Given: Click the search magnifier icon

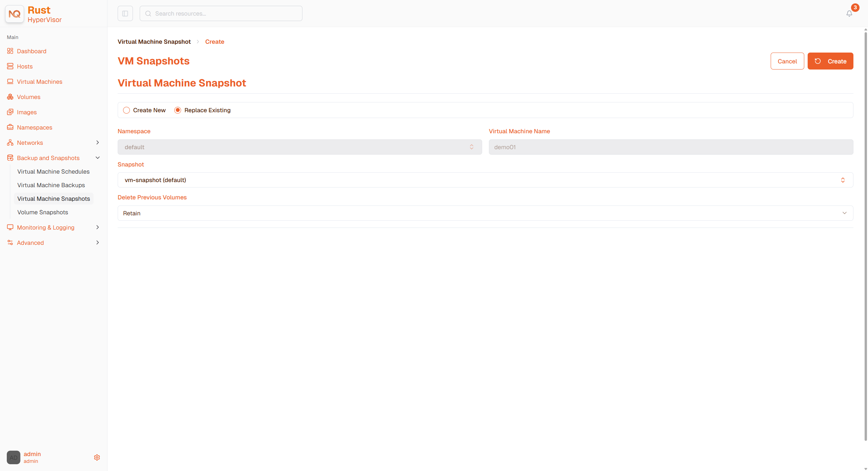Looking at the screenshot, I should point(148,14).
